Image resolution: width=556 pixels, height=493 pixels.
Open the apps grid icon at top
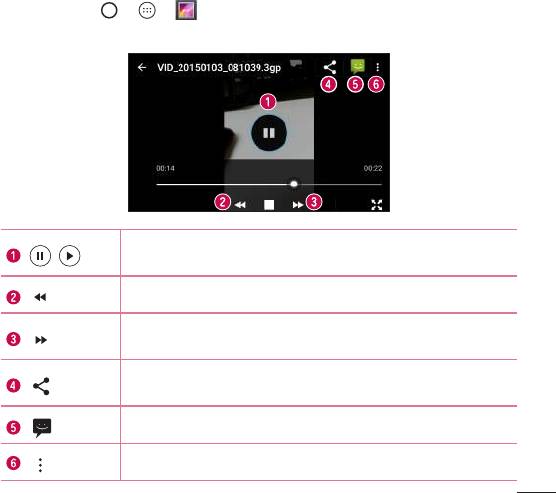click(x=147, y=10)
